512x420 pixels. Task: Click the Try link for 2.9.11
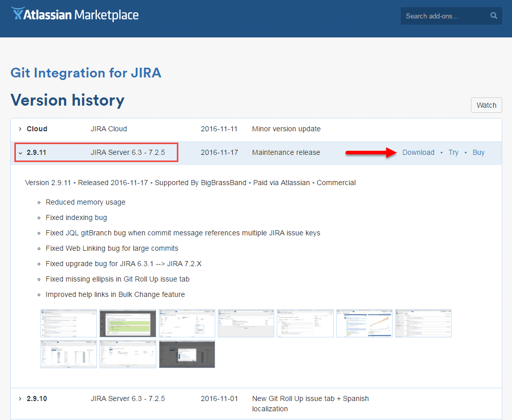coord(453,152)
